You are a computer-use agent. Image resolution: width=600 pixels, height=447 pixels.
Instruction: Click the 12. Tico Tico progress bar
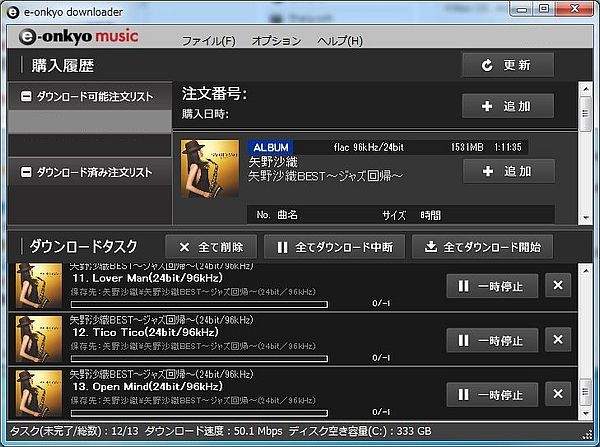(199, 359)
